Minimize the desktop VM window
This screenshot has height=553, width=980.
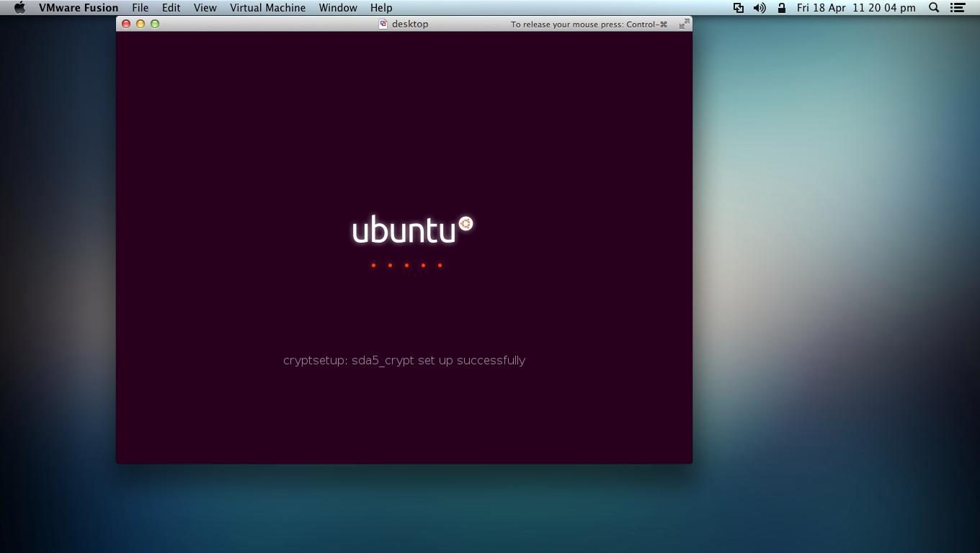point(141,24)
